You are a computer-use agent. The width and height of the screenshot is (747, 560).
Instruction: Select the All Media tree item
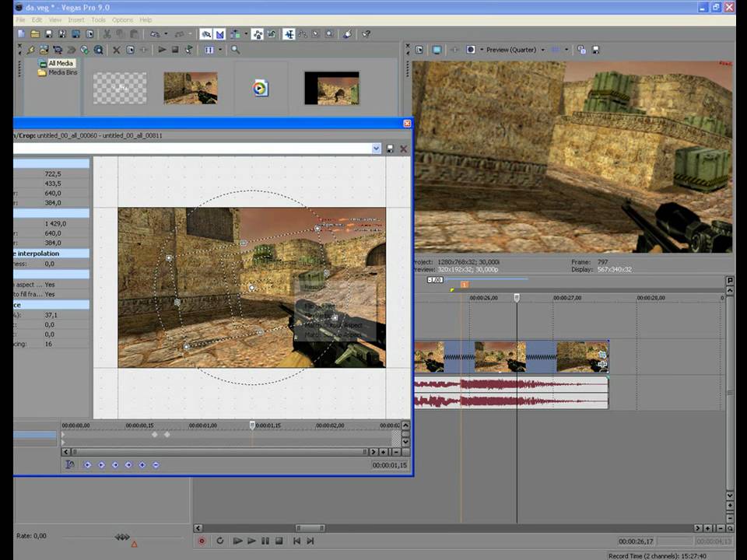[61, 63]
